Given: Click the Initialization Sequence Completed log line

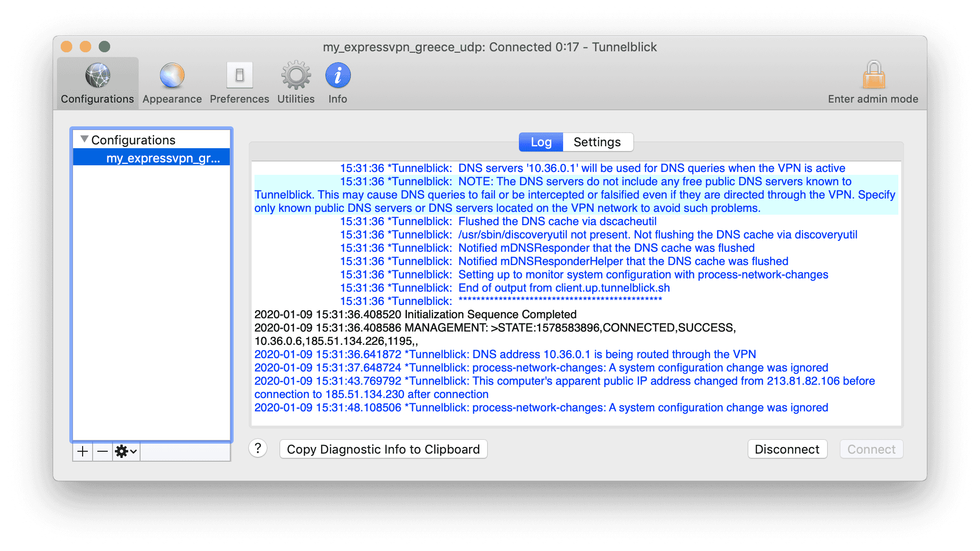Looking at the screenshot, I should pyautogui.click(x=415, y=314).
